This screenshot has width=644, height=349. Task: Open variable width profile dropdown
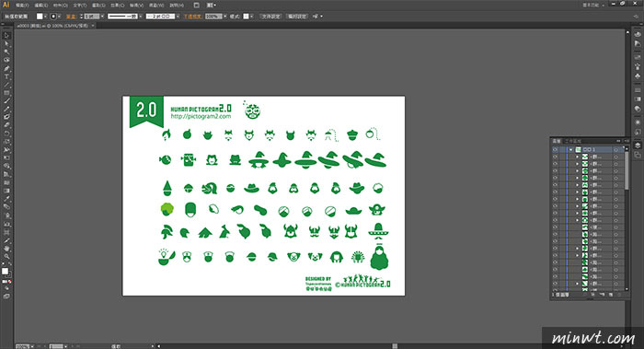coord(141,17)
